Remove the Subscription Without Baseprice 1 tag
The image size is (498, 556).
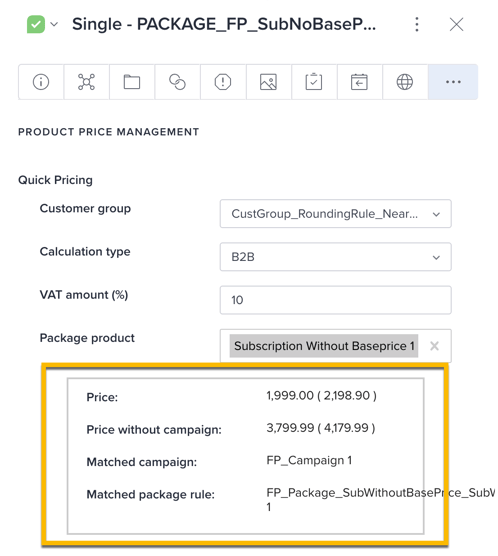click(x=434, y=346)
